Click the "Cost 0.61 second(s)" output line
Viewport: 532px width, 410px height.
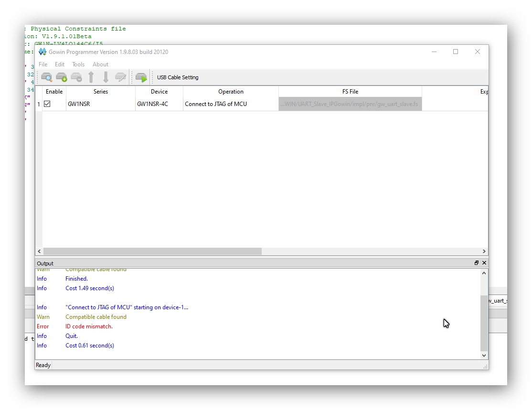click(90, 345)
